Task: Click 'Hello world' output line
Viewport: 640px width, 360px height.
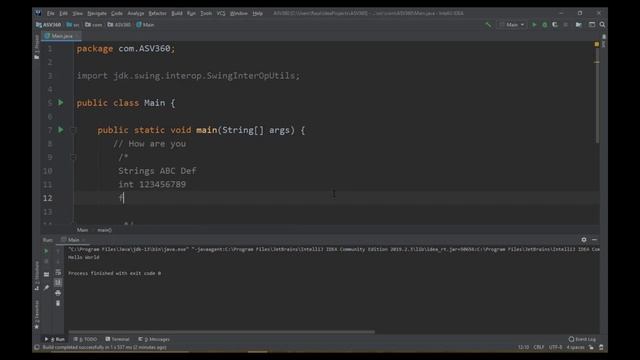Action: (x=84, y=258)
